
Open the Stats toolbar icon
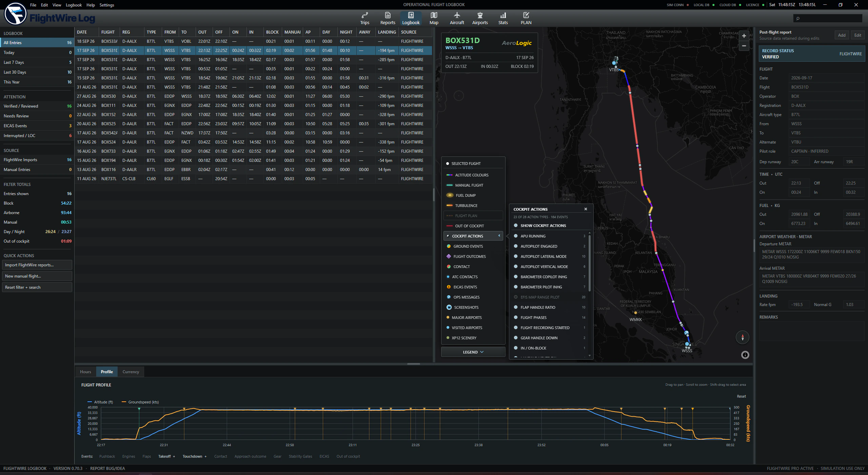point(503,18)
